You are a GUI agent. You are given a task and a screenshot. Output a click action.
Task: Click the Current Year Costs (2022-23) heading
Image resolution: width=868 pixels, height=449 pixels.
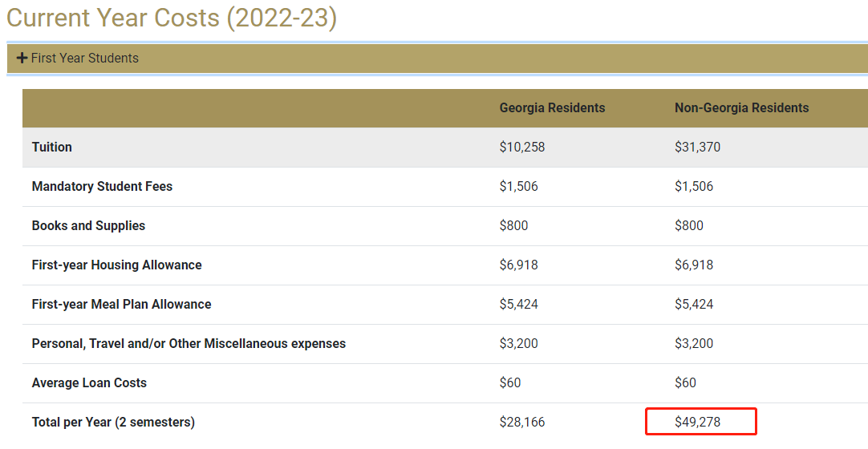coord(171,18)
